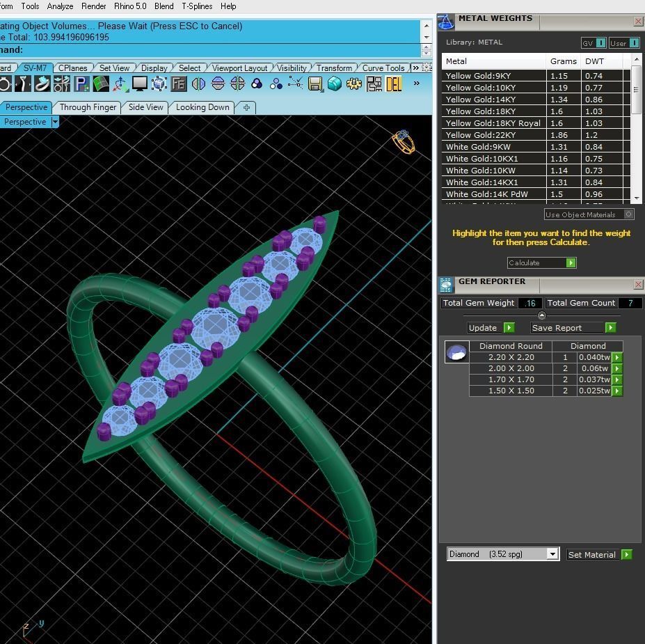Open the Perspective viewport dropdown arrow
Screen dimensions: 645x644
[55, 121]
